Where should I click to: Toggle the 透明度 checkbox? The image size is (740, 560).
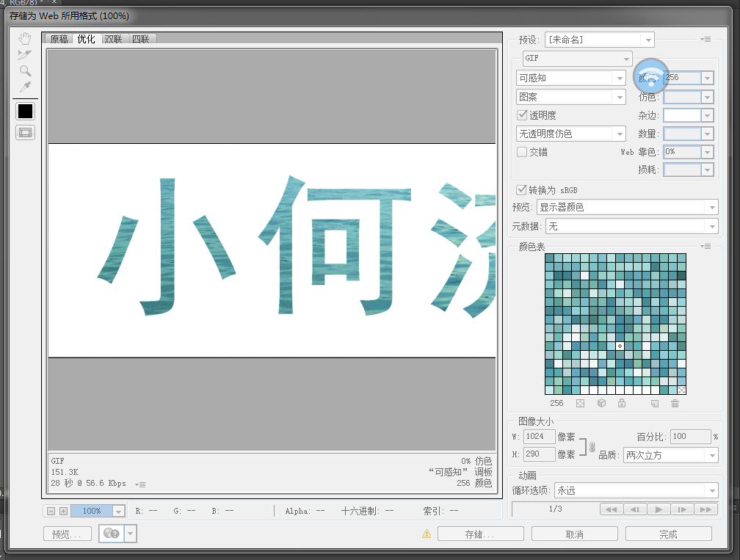tap(522, 114)
